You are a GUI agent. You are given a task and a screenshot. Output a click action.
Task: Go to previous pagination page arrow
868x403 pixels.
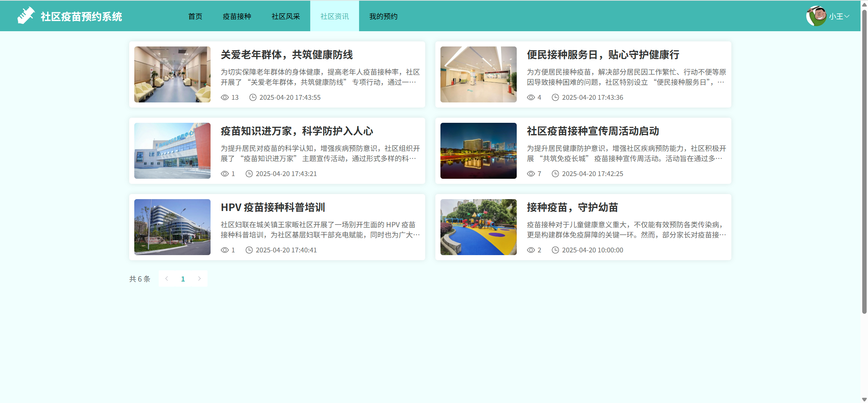pos(166,279)
